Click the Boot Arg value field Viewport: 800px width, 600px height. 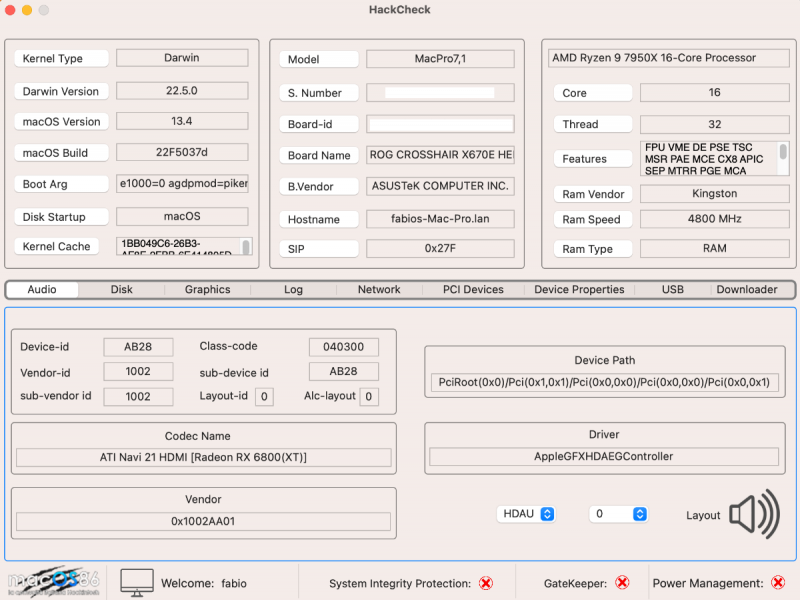pyautogui.click(x=182, y=184)
